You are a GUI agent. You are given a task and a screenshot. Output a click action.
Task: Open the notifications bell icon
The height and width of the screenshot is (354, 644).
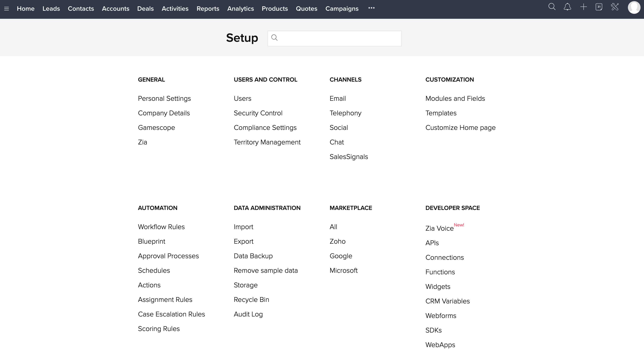coord(567,7)
